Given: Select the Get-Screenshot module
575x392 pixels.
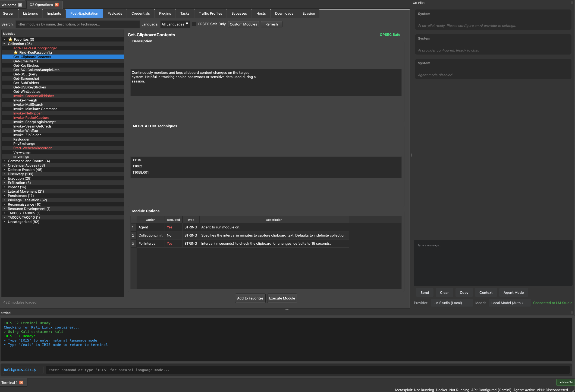Looking at the screenshot, I should coord(26,78).
